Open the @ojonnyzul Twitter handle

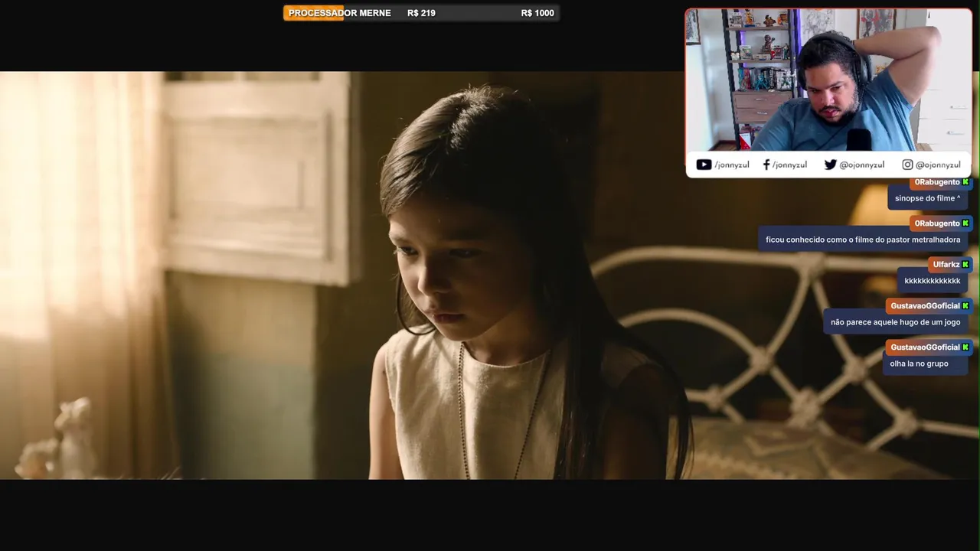861,165
